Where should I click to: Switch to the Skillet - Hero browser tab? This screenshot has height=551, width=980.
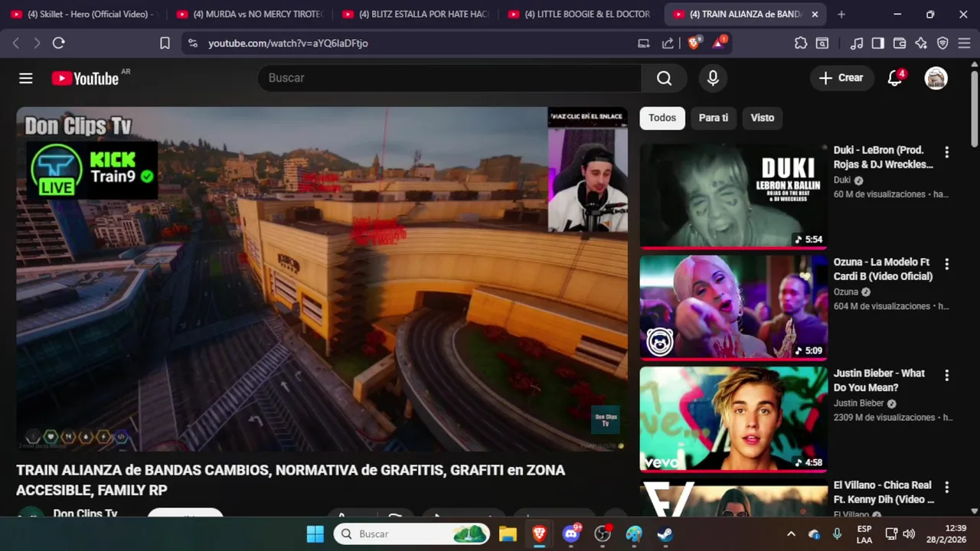[x=83, y=15]
